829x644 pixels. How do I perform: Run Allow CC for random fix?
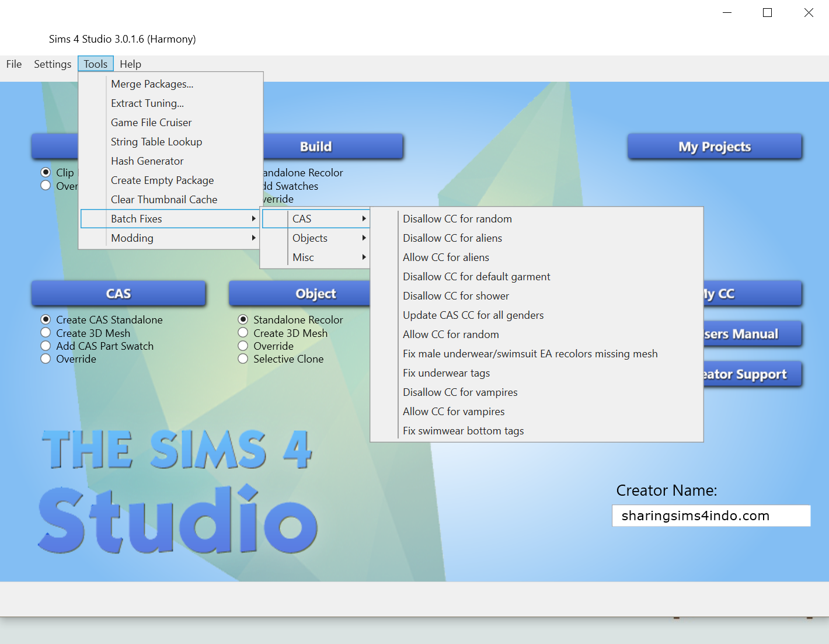pyautogui.click(x=537, y=335)
